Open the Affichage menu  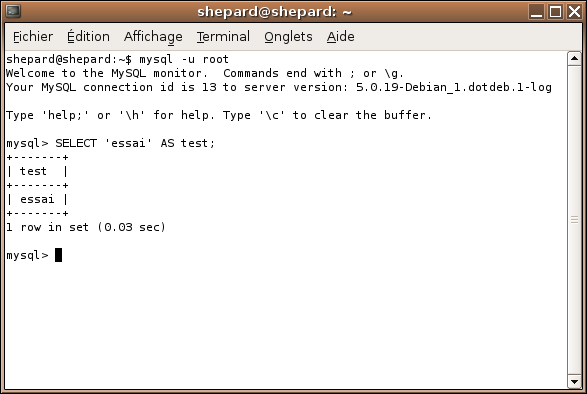click(153, 37)
